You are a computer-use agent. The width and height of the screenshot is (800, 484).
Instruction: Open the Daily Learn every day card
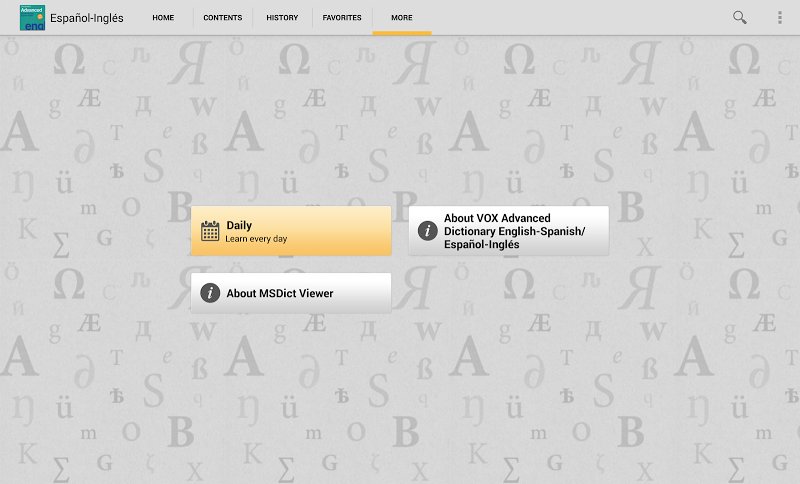[x=291, y=231]
